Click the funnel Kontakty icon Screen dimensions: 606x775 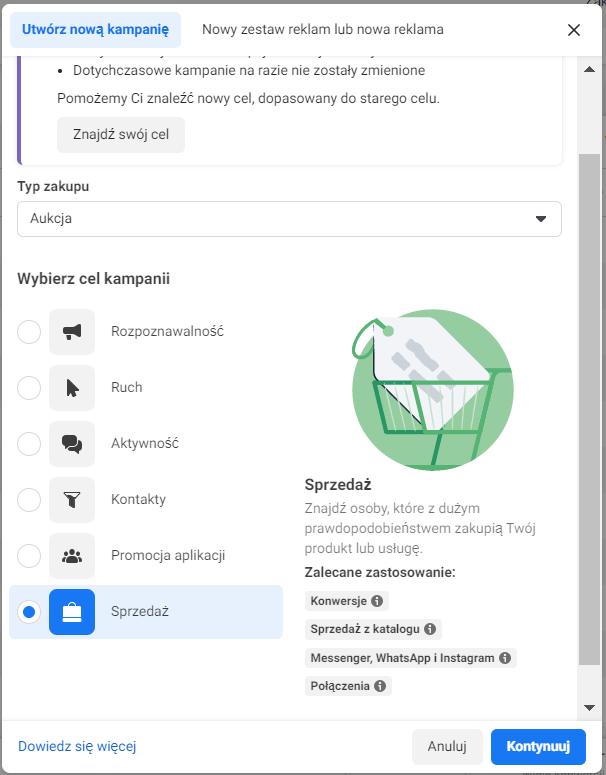[72, 500]
